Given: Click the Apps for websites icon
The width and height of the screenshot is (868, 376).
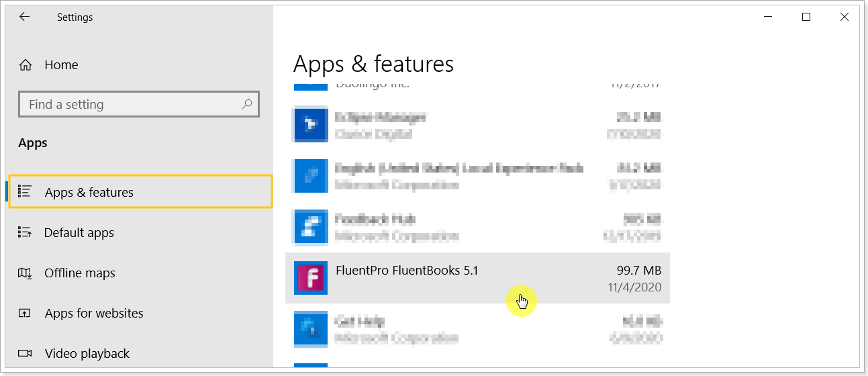Looking at the screenshot, I should (x=25, y=313).
